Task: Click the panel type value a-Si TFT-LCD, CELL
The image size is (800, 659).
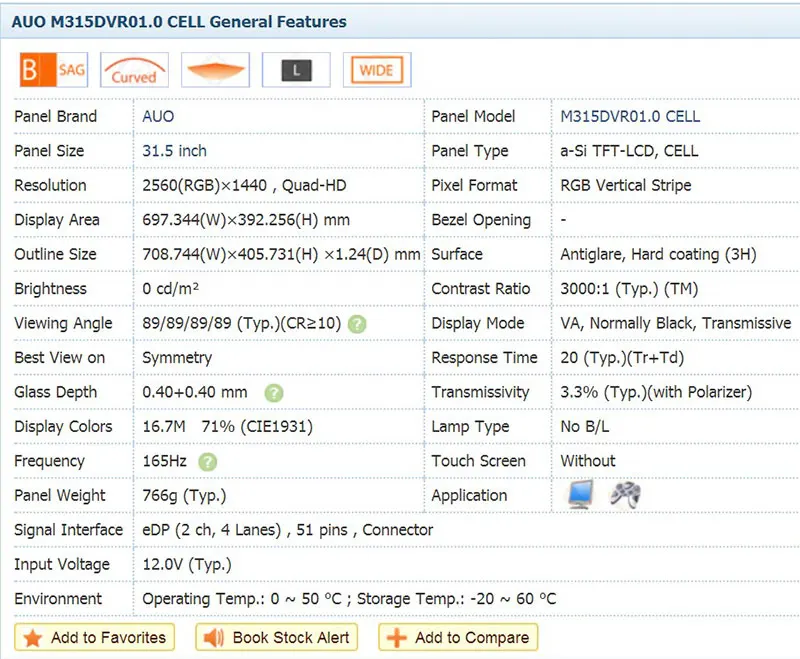Action: click(x=629, y=151)
